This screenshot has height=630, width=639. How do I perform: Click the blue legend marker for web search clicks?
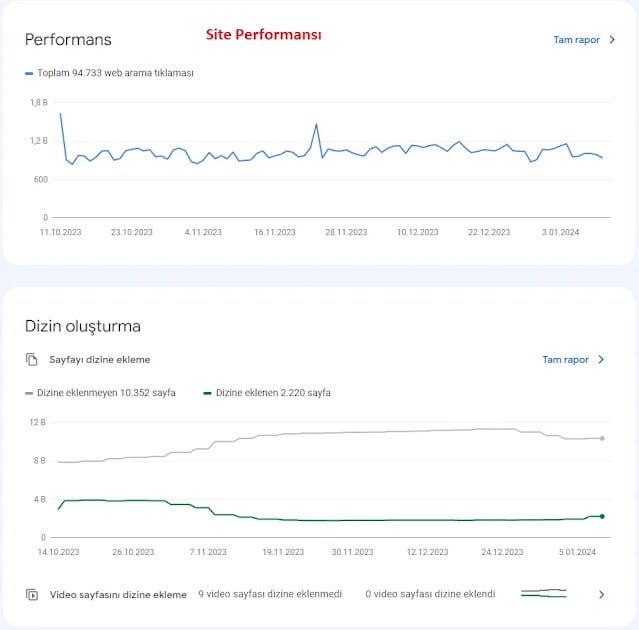coord(29,73)
